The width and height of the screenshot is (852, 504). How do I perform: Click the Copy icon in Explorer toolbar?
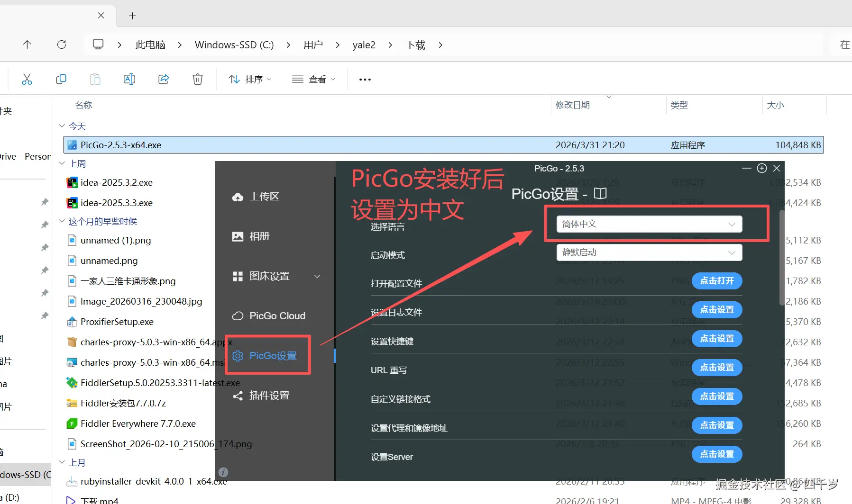click(x=61, y=79)
